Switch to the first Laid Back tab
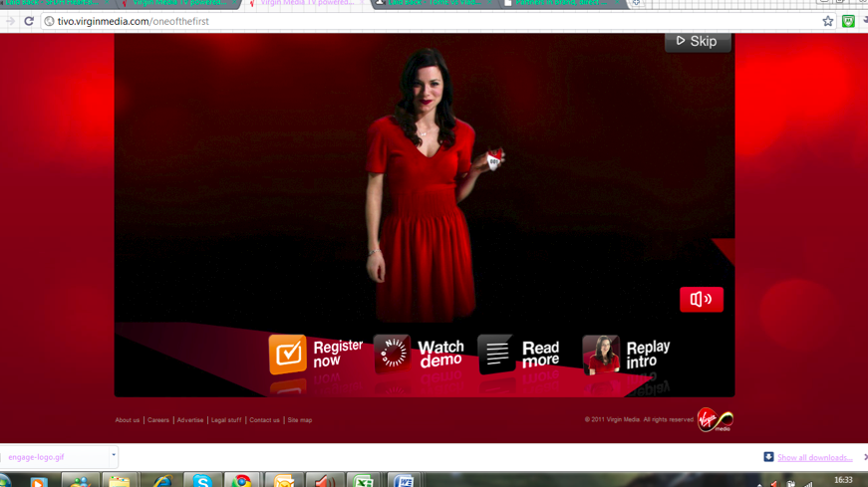Image resolution: width=868 pixels, height=487 pixels. [56, 3]
